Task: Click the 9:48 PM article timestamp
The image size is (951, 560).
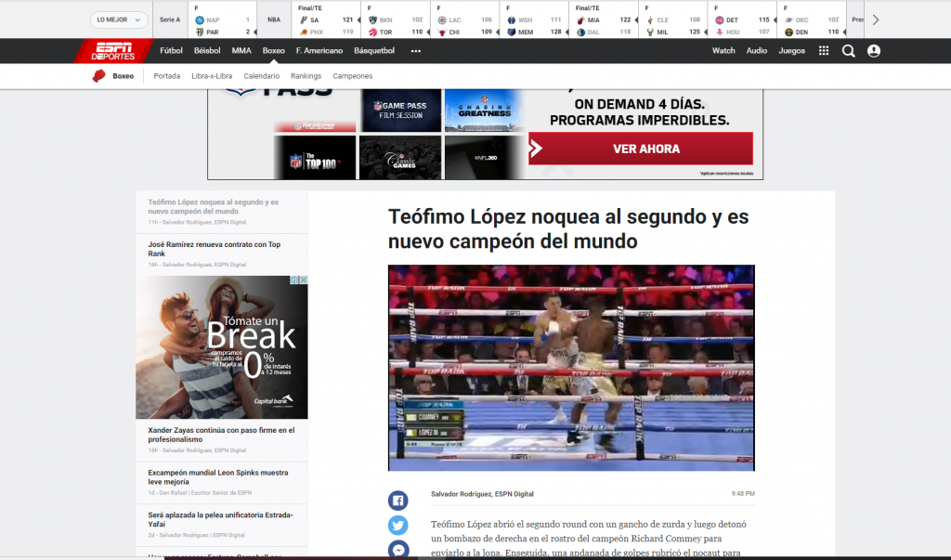Action: click(x=743, y=494)
